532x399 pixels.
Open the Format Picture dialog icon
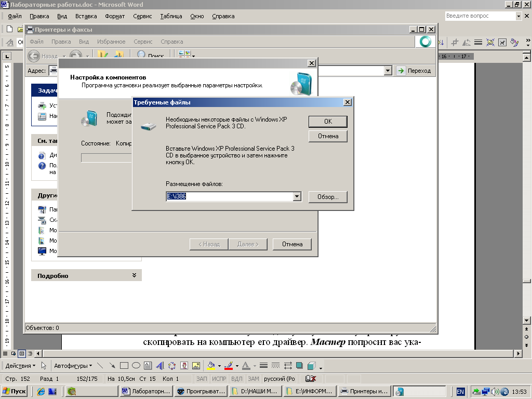pos(514,43)
